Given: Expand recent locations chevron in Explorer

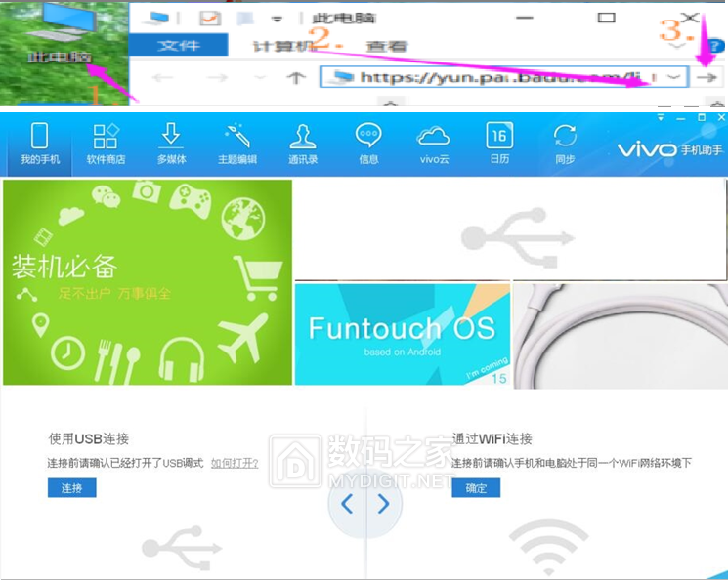Looking at the screenshot, I should click(260, 77).
